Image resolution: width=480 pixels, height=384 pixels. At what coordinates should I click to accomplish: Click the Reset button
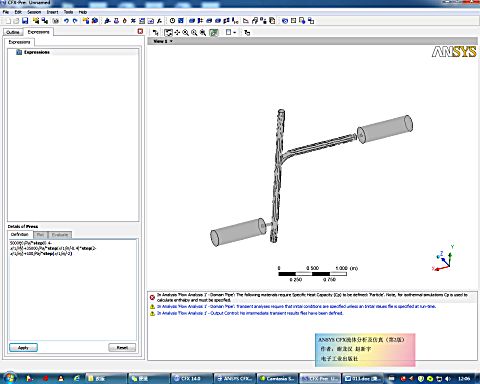[122, 348]
